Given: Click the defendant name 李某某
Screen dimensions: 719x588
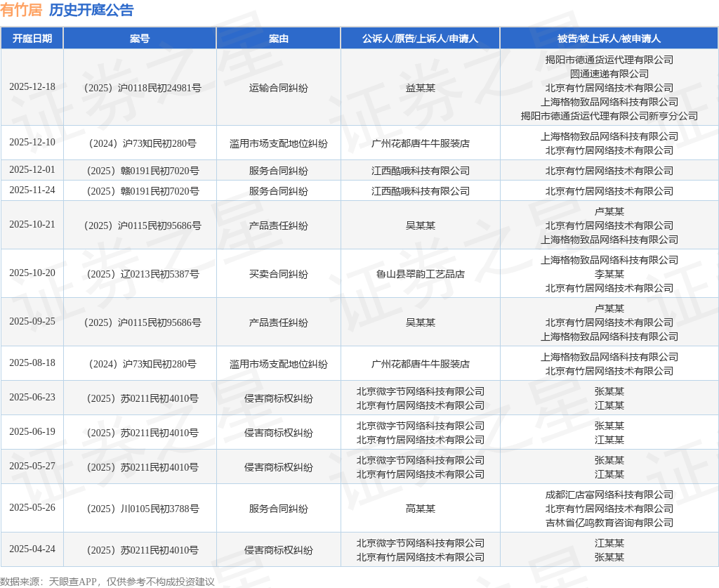Looking at the screenshot, I should [609, 274].
